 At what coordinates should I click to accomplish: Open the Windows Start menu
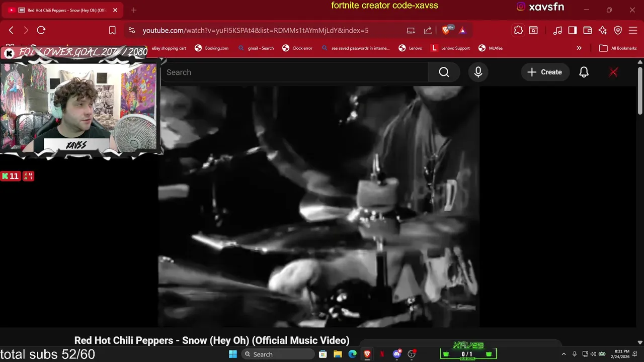pyautogui.click(x=233, y=354)
